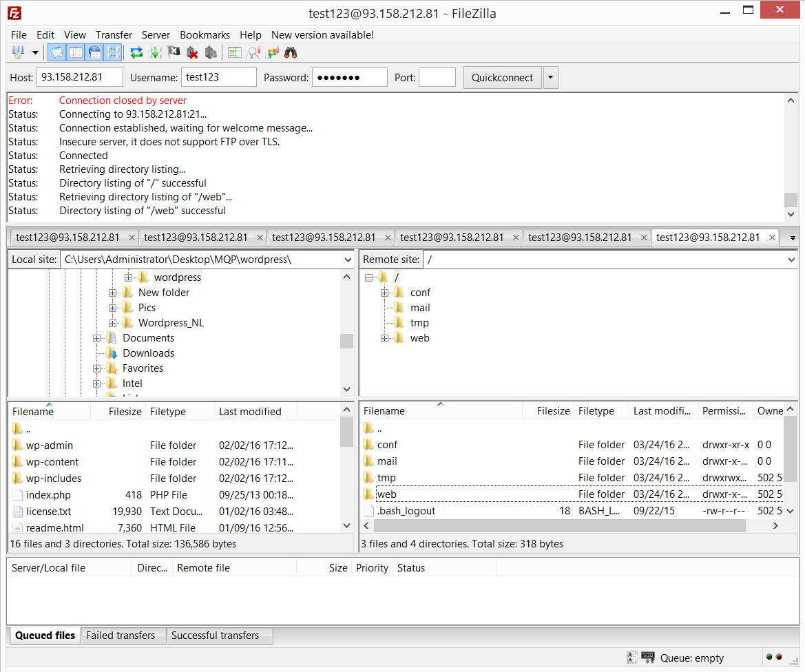Open the Transfer menu
The height and width of the screenshot is (672, 805).
114,35
